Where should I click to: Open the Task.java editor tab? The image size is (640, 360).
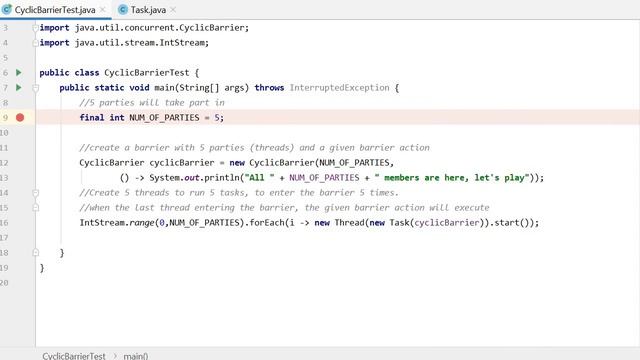pos(148,10)
